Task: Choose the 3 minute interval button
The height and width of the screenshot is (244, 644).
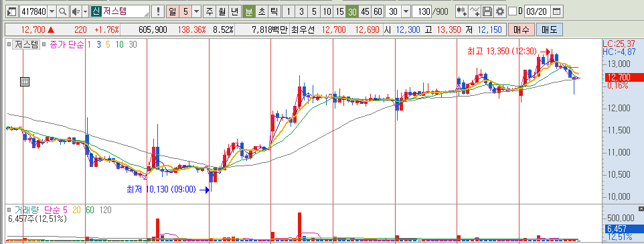Action: [301, 11]
